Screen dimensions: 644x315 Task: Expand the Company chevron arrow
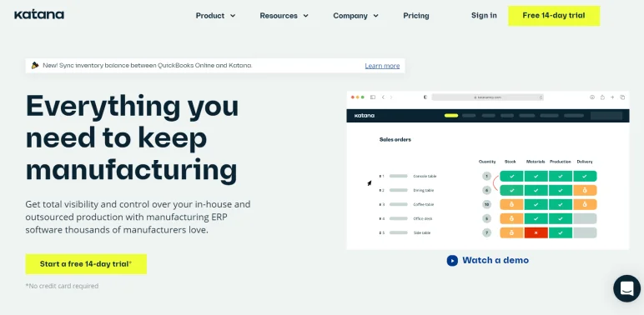(375, 16)
